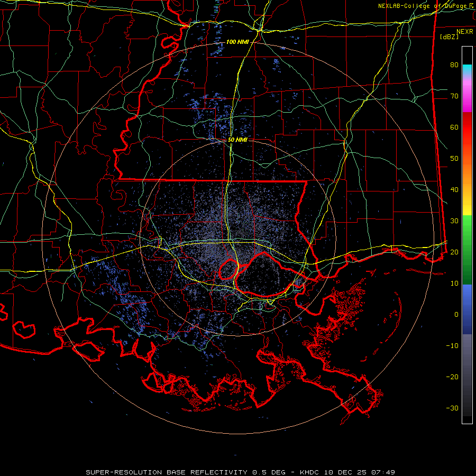Click the 30 dBZ scale value
Image resolution: width=476 pixels, height=476 pixels.
coord(454,221)
